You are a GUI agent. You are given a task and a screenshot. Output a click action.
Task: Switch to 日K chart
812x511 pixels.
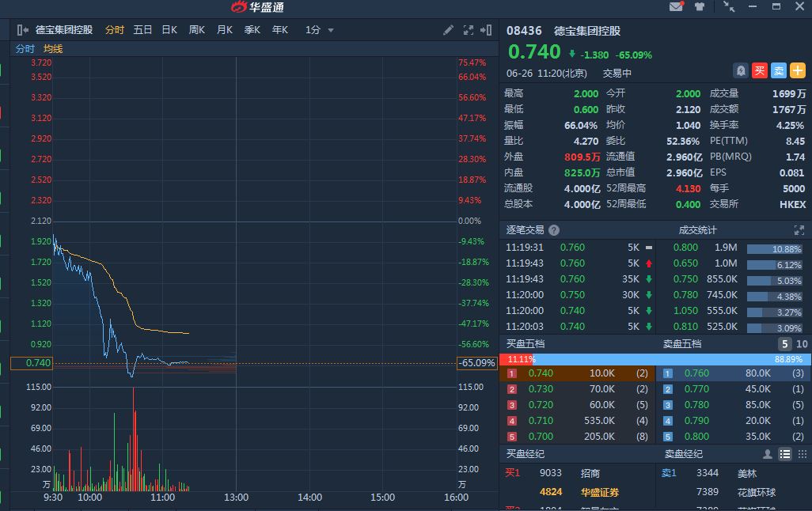pyautogui.click(x=169, y=30)
